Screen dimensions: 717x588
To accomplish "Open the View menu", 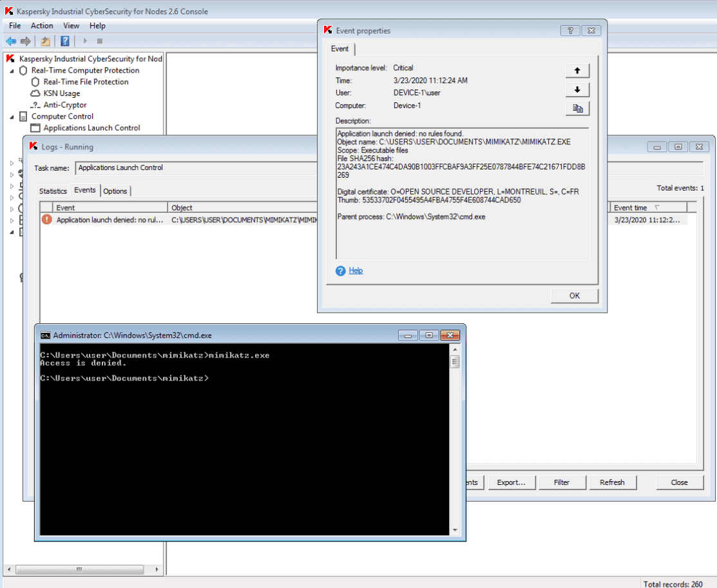I will [72, 26].
